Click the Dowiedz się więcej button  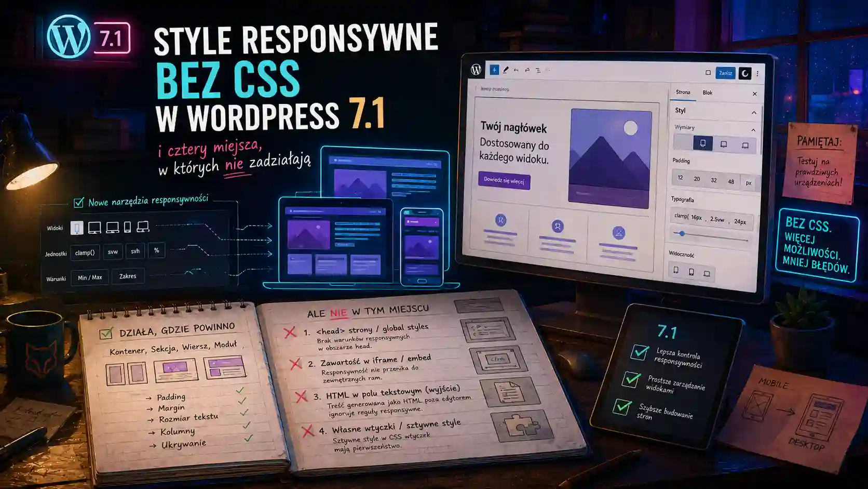click(x=504, y=180)
